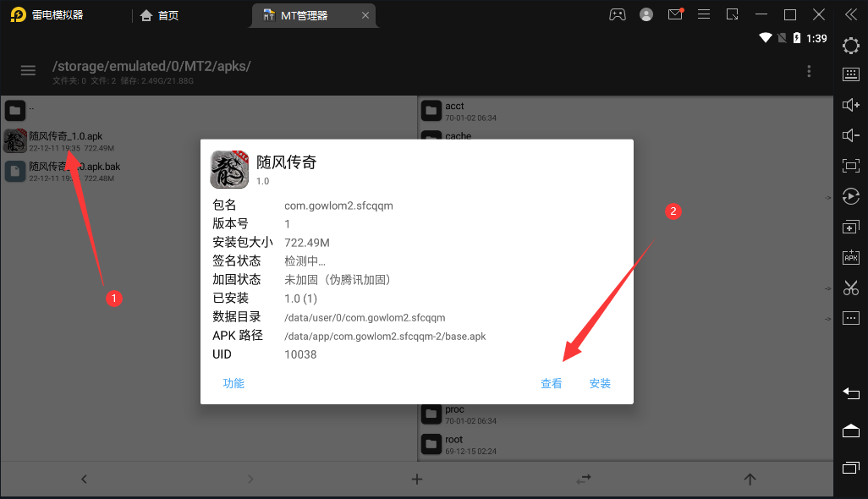
Task: Switch to the 首页 tab
Action: coord(159,14)
